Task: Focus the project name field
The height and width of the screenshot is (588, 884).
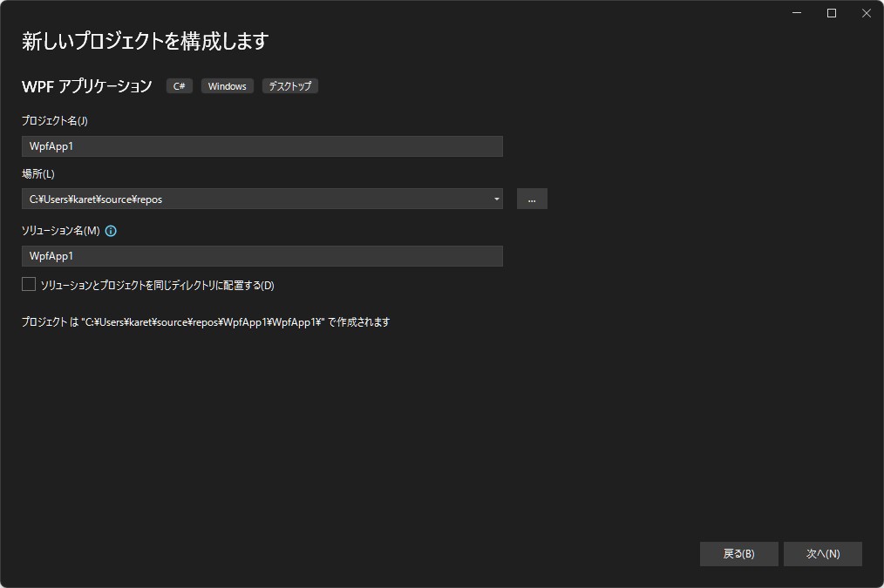Action: 262,146
